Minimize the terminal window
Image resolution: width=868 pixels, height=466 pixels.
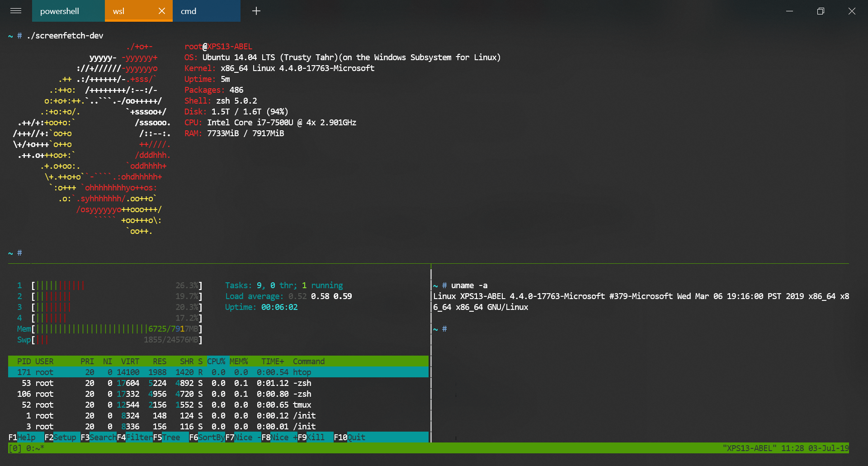pos(790,11)
